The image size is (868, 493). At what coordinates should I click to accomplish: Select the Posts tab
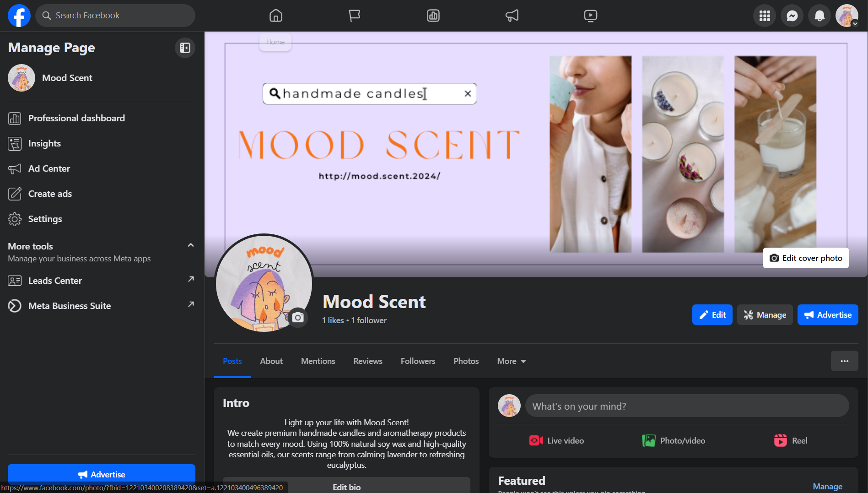point(232,361)
